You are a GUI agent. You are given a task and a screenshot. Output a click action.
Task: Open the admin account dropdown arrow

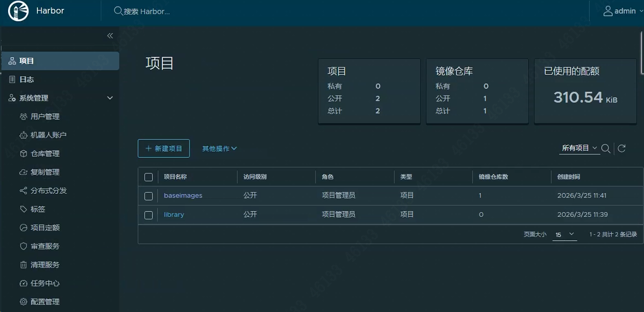(x=641, y=11)
